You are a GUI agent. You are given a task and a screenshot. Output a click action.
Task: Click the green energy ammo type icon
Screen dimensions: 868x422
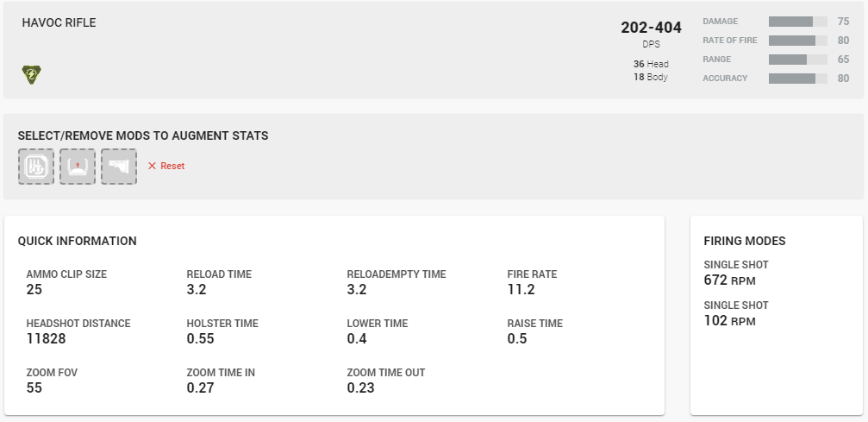point(32,75)
